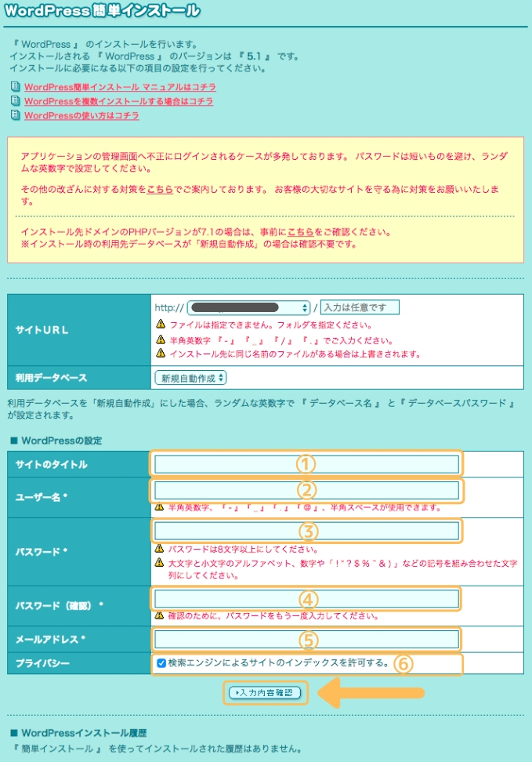532x762 pixels.
Task: Click the WordPress簡単インストール page title
Action: point(102,11)
